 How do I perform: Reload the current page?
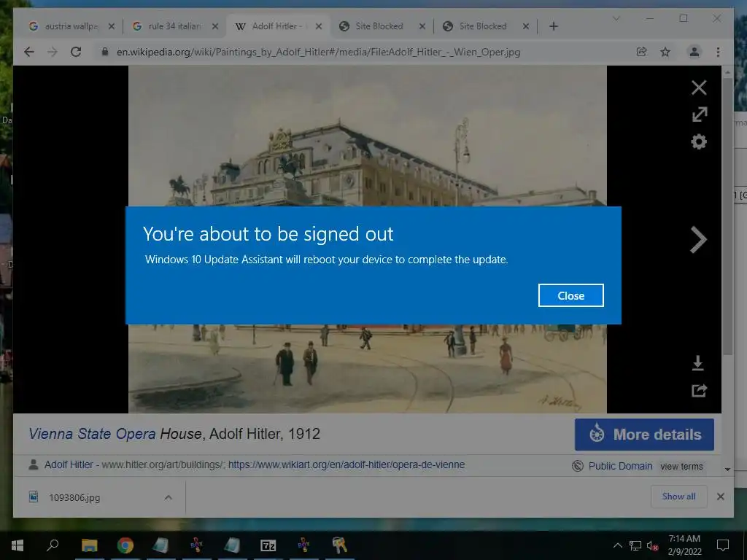76,52
